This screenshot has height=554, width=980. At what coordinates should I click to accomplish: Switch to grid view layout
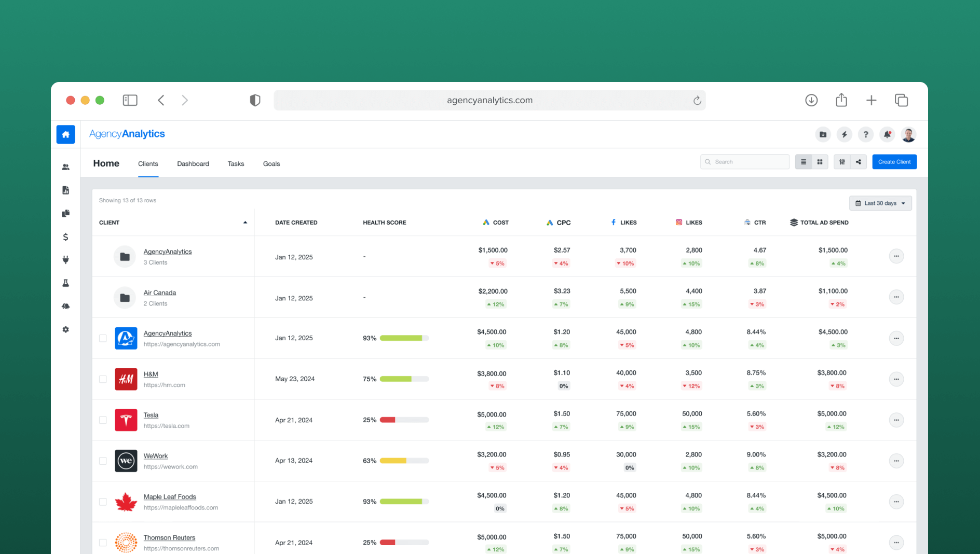tap(820, 162)
